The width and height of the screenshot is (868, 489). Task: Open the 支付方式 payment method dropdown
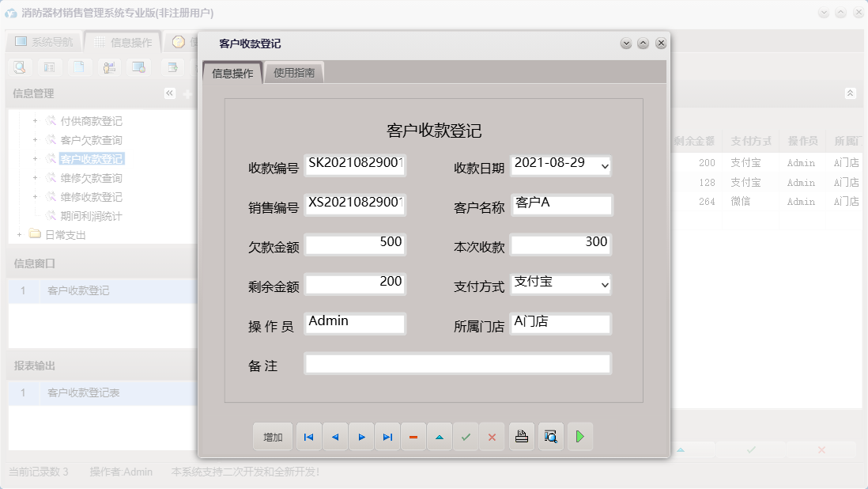[x=604, y=284]
